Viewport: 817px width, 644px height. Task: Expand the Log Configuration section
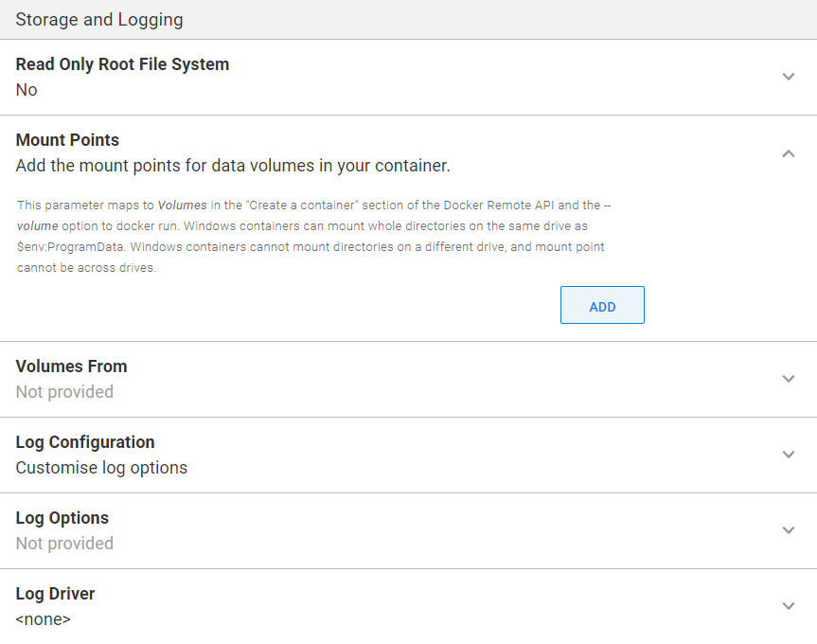point(788,454)
